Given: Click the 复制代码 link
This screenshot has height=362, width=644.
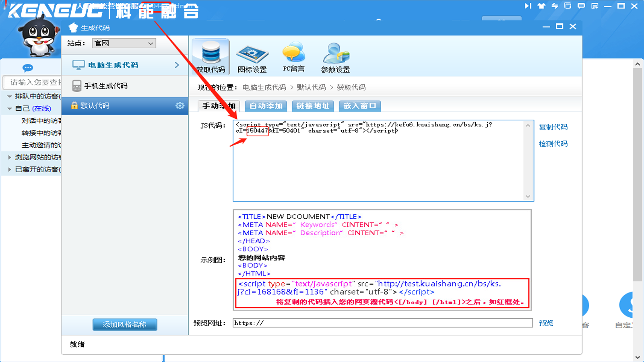Looking at the screenshot, I should (x=553, y=127).
